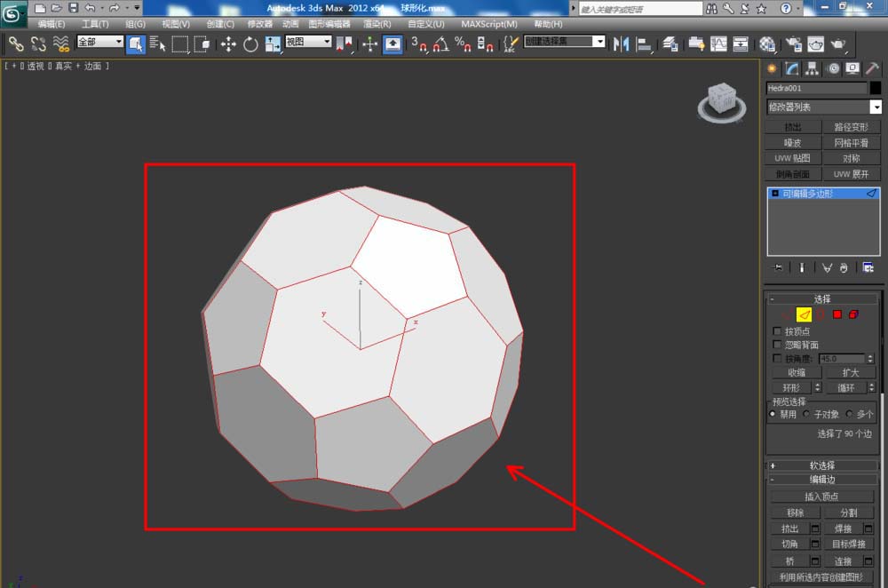Select the Element sub-object level icon
The height and width of the screenshot is (588, 888).
[x=853, y=314]
